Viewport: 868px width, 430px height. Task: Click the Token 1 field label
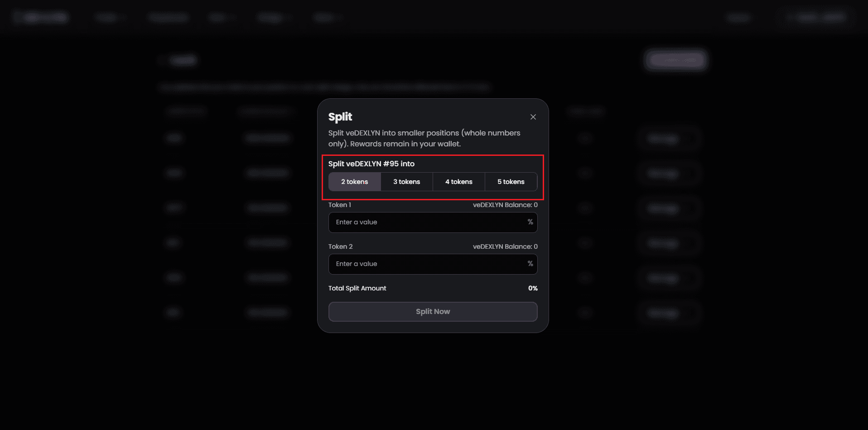pos(339,205)
